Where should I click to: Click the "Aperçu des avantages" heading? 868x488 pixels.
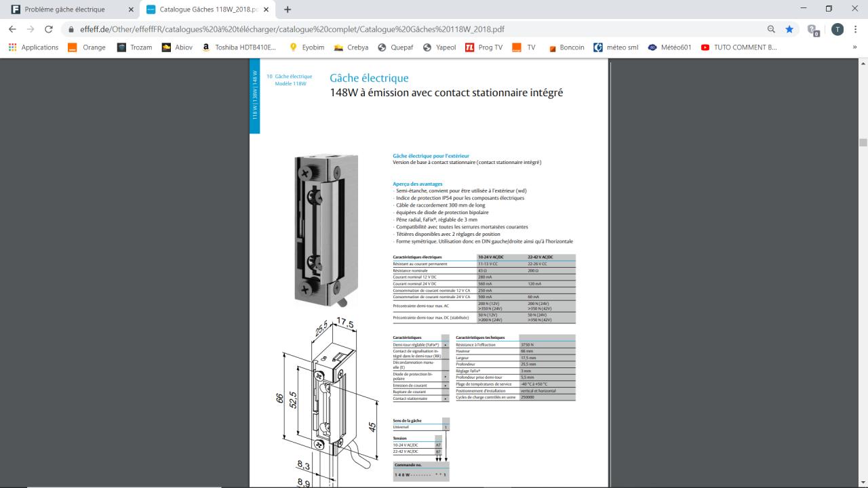(418, 184)
